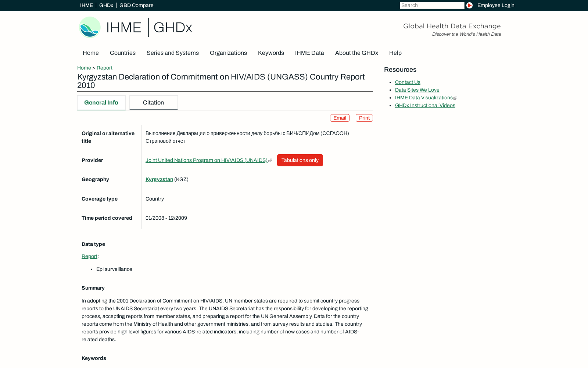Open GHDx link in top bar

point(106,6)
